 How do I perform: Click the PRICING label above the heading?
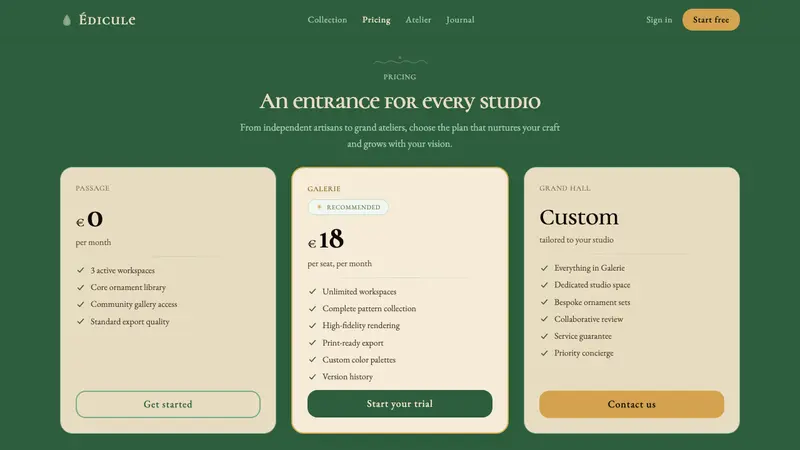[x=399, y=77]
